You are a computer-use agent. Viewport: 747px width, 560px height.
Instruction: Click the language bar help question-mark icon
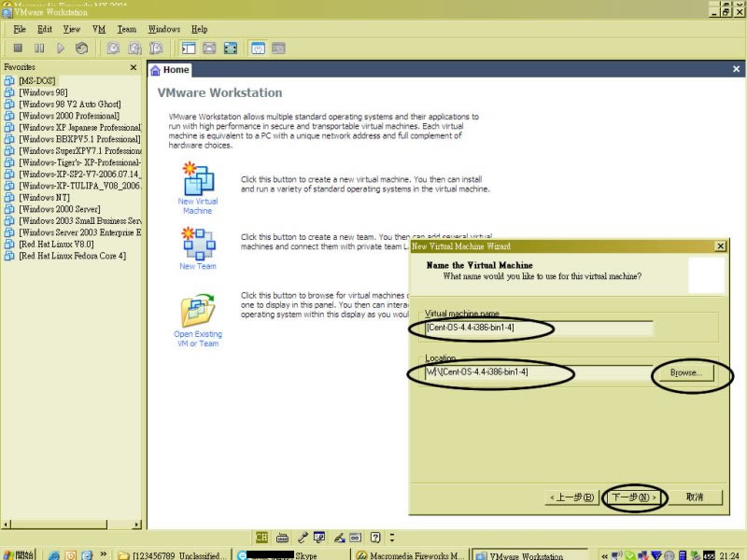[x=375, y=538]
